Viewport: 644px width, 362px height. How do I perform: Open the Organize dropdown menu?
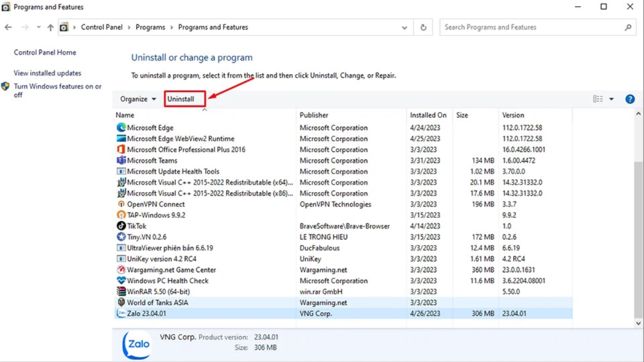coord(138,99)
